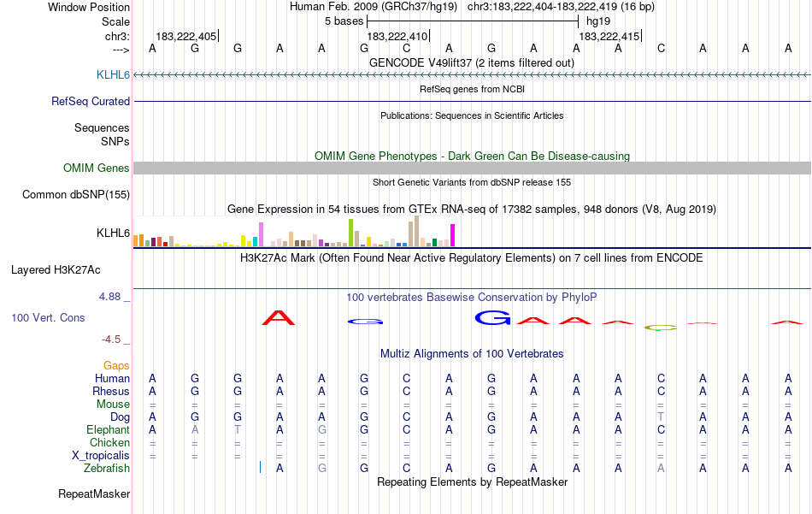The width and height of the screenshot is (812, 514).
Task: Open the Layered H3K27Ac track label
Action: [x=56, y=269]
